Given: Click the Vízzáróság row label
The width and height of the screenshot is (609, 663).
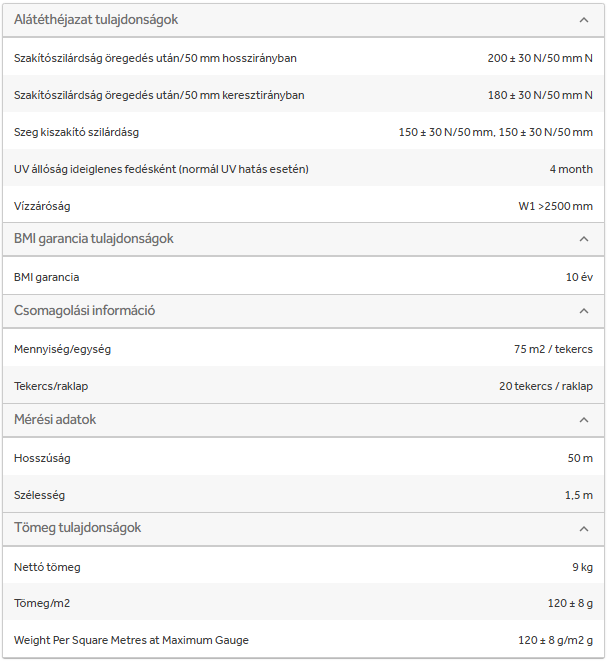Looking at the screenshot, I should [x=42, y=206].
